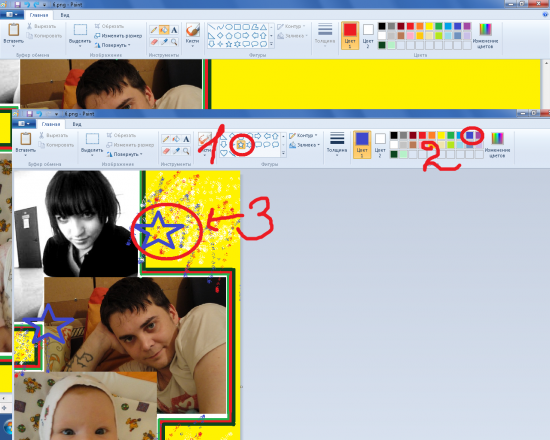Activate Цвет 1 in back Paint window

[x=350, y=35]
